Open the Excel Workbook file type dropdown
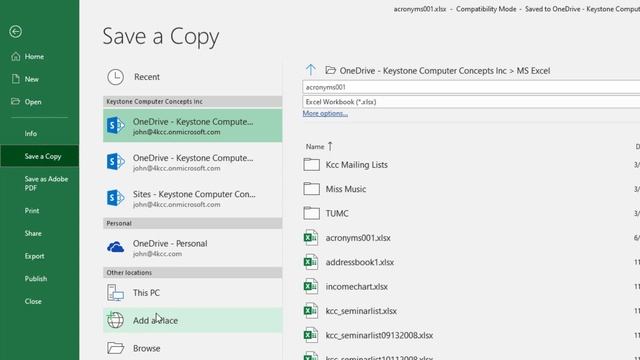The height and width of the screenshot is (360, 640). 471,102
